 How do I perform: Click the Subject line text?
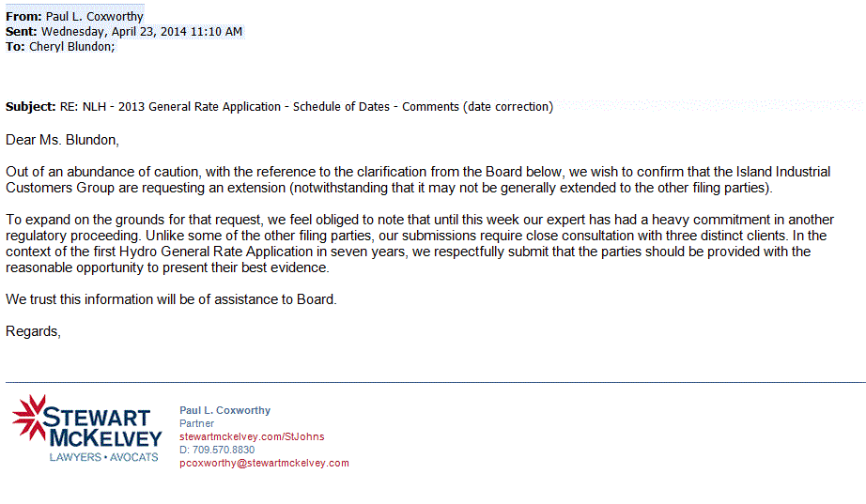pyautogui.click(x=279, y=107)
